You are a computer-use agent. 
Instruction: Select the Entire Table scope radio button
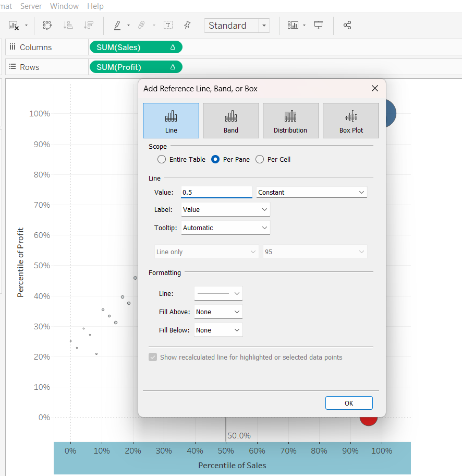(x=162, y=159)
